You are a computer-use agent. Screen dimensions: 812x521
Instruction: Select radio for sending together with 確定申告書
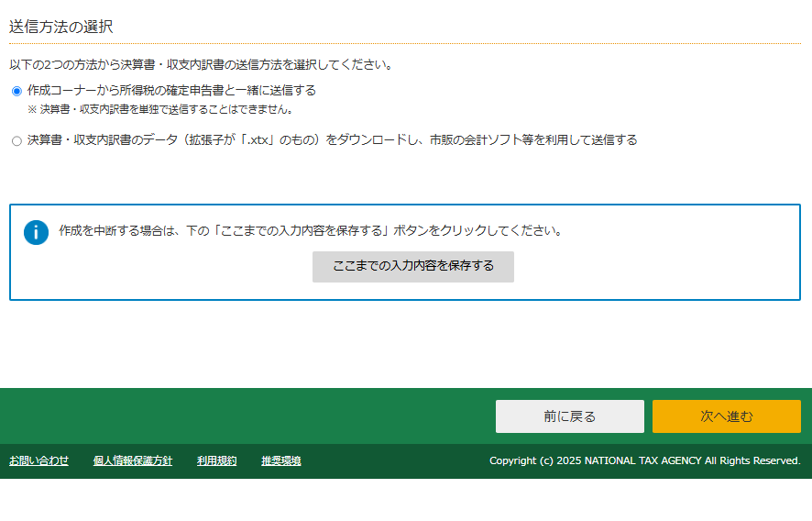(16, 91)
